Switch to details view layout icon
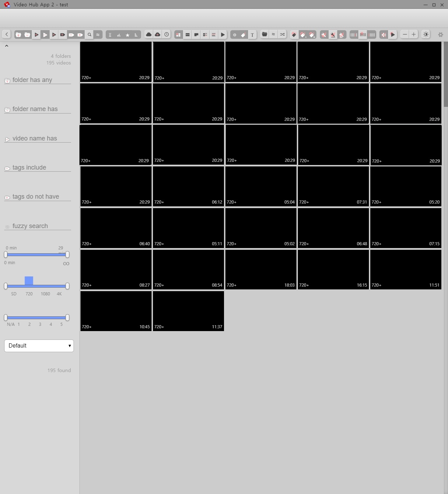Viewport: 448px width, 494px height. click(x=205, y=35)
